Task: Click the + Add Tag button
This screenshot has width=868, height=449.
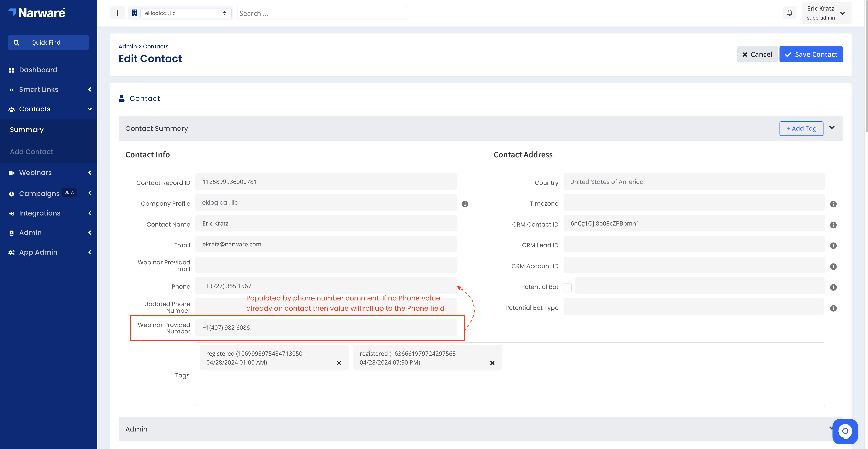Action: [x=801, y=128]
